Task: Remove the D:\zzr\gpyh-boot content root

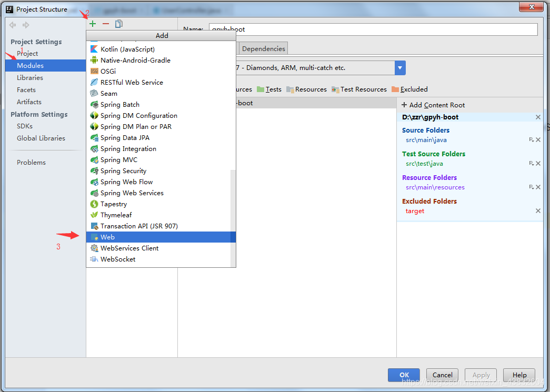Action: click(538, 117)
